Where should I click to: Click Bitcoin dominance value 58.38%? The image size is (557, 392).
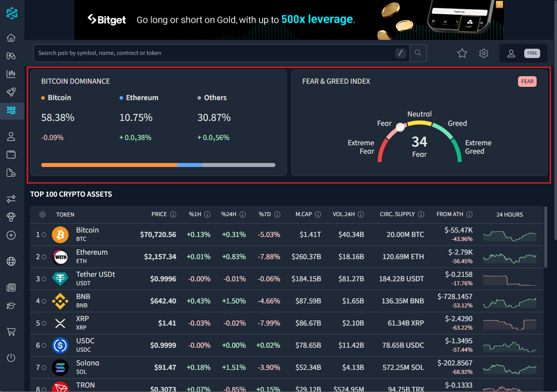click(x=58, y=118)
